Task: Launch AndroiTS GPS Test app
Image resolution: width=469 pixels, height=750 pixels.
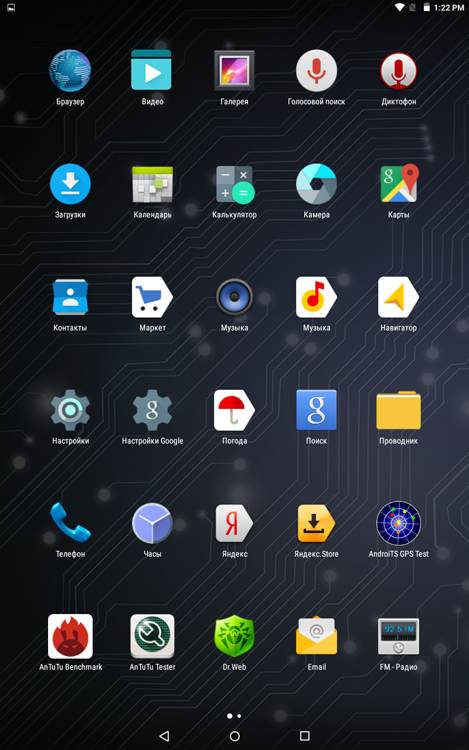Action: tap(398, 523)
